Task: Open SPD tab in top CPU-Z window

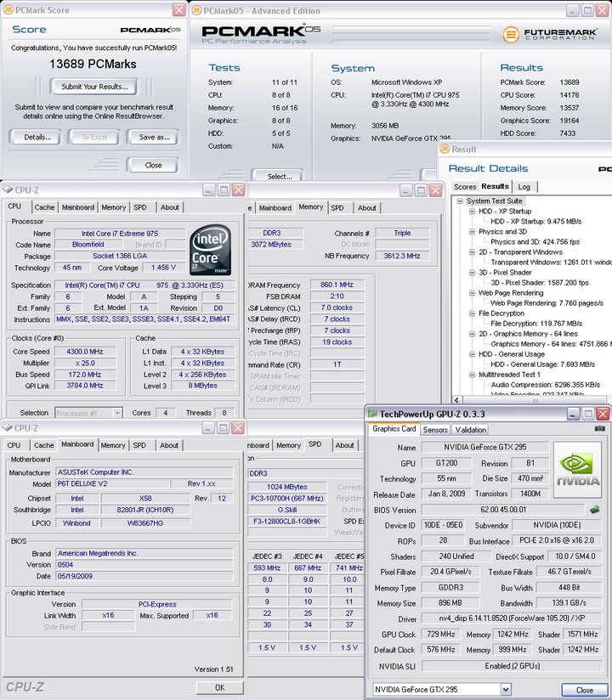Action: point(140,207)
